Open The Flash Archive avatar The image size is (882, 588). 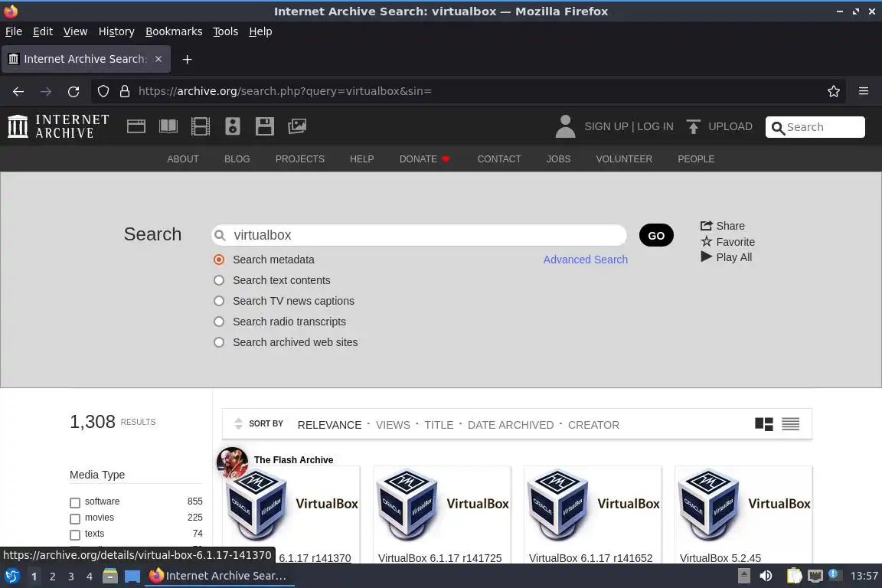click(232, 462)
